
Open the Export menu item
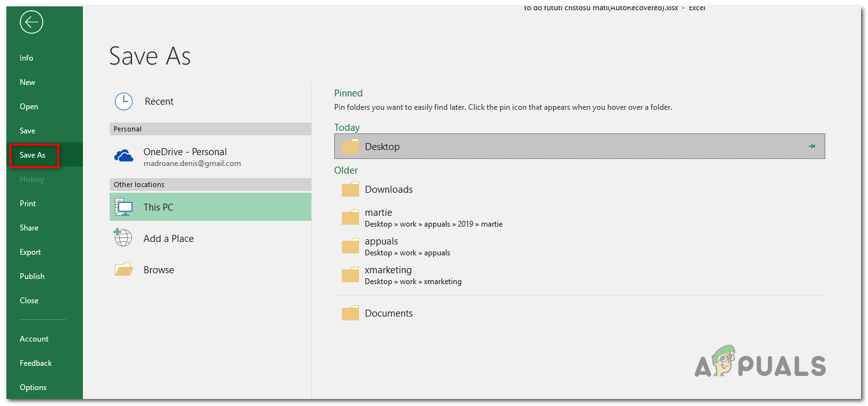31,252
